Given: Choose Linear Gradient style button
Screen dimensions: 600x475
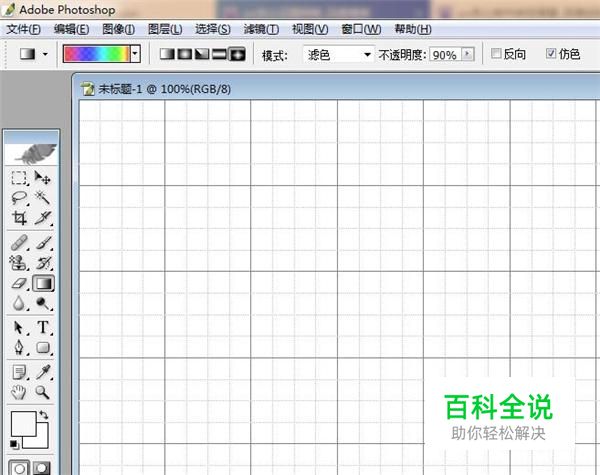Looking at the screenshot, I should click(167, 54).
